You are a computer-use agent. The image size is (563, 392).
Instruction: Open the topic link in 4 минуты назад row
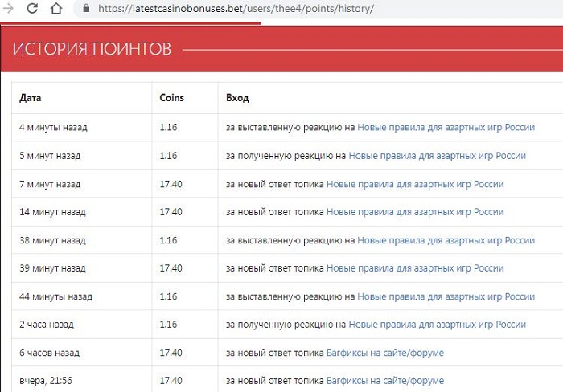pyautogui.click(x=446, y=128)
